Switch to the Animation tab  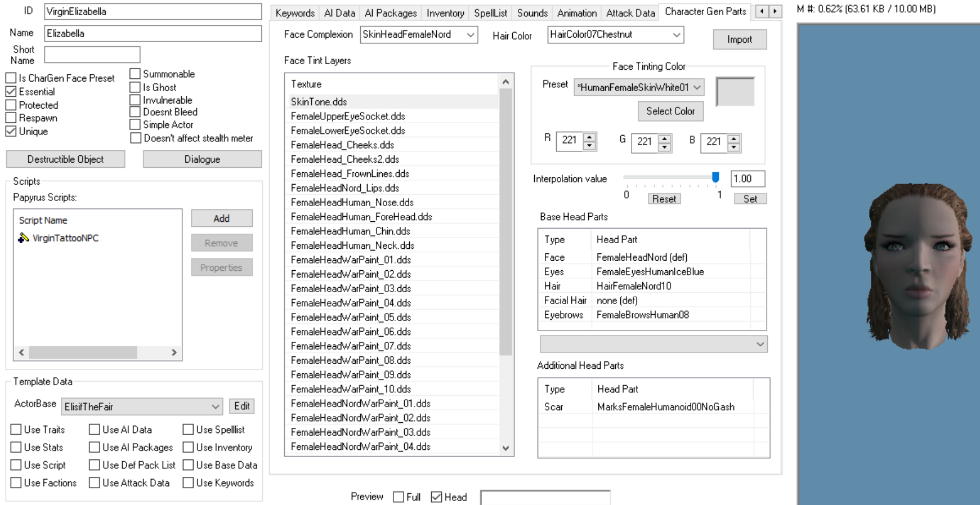click(577, 13)
